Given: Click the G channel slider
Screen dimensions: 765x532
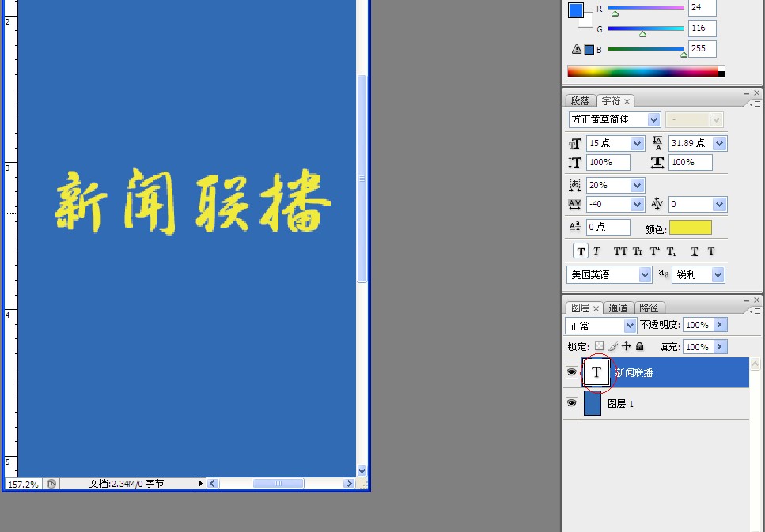Looking at the screenshot, I should tap(646, 28).
